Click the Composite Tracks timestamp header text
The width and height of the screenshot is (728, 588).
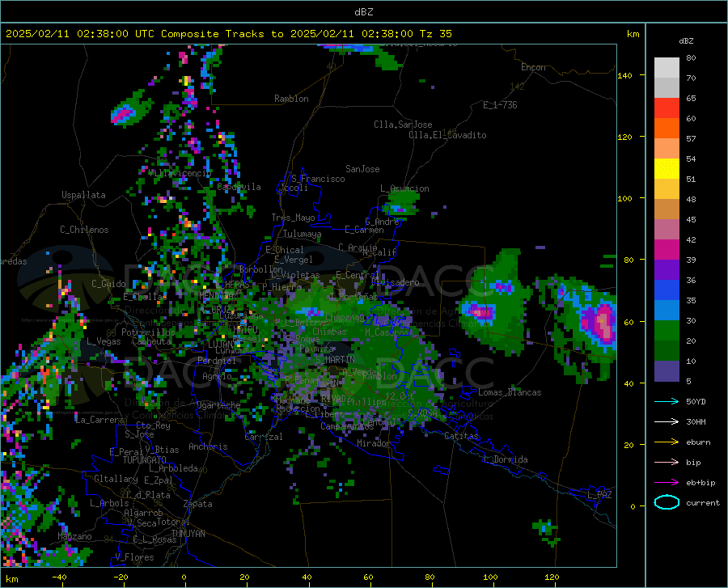pos(228,34)
